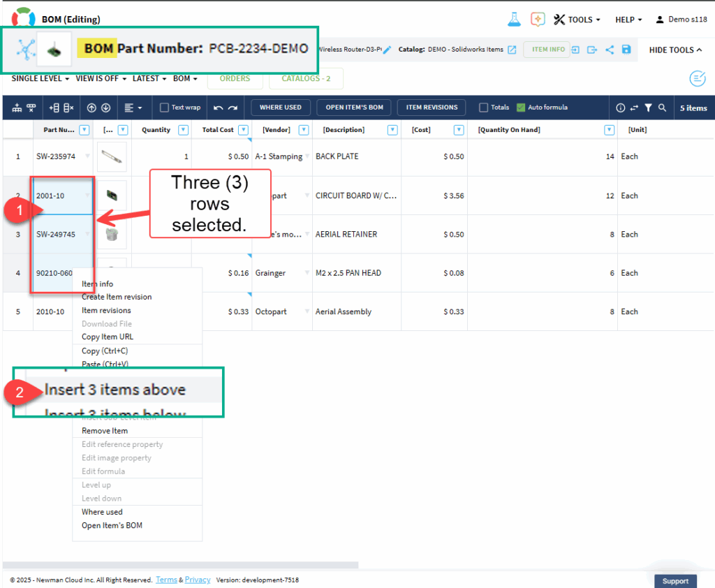Click the circuit board thumbnail in row 2
Screen dimensions: 715x588
[112, 196]
